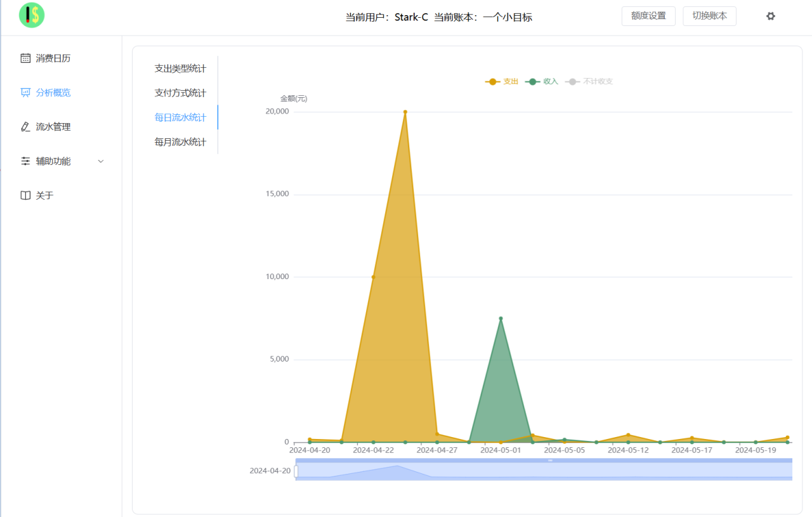The height and width of the screenshot is (517, 812).
Task: Click the 切换账本 button
Action: (709, 16)
